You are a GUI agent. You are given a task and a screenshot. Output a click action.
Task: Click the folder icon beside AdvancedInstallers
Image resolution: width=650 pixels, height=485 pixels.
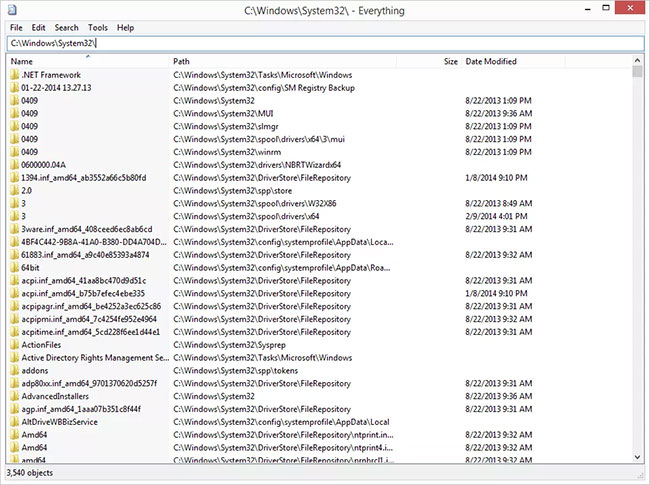click(x=15, y=396)
